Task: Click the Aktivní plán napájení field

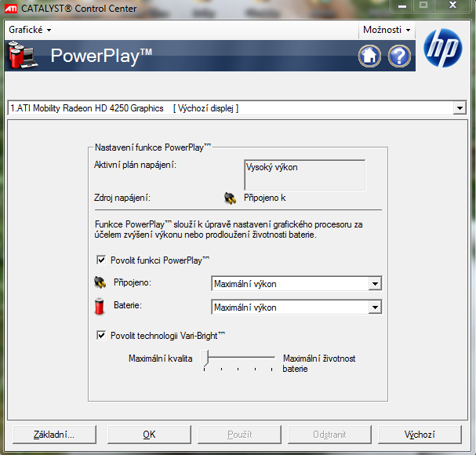Action: [304, 175]
